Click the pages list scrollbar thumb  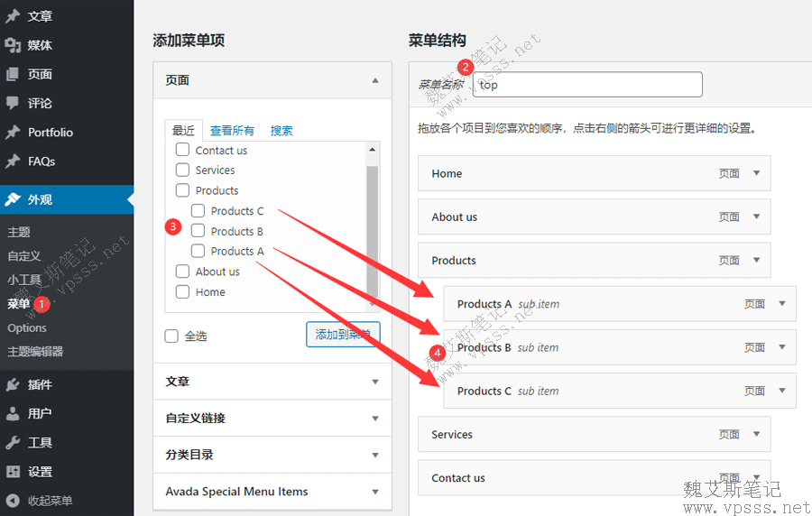(x=372, y=233)
